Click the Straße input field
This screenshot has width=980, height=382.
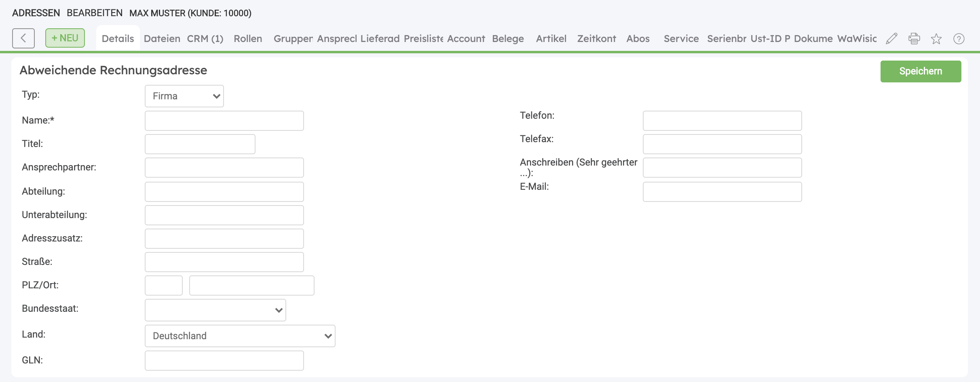point(224,262)
